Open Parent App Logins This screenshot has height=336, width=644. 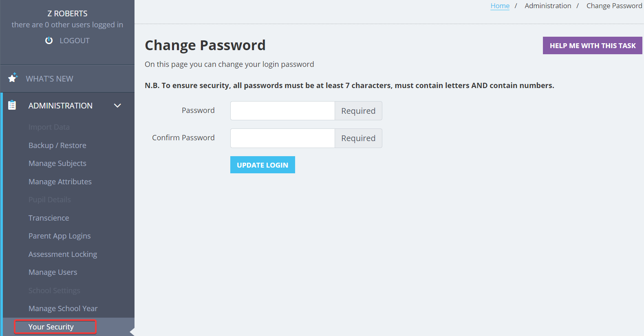coord(60,236)
